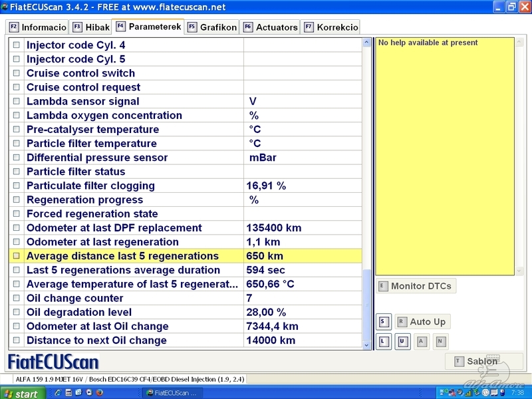The image size is (532, 399).
Task: Select the Parameterek tab
Action: (148, 27)
